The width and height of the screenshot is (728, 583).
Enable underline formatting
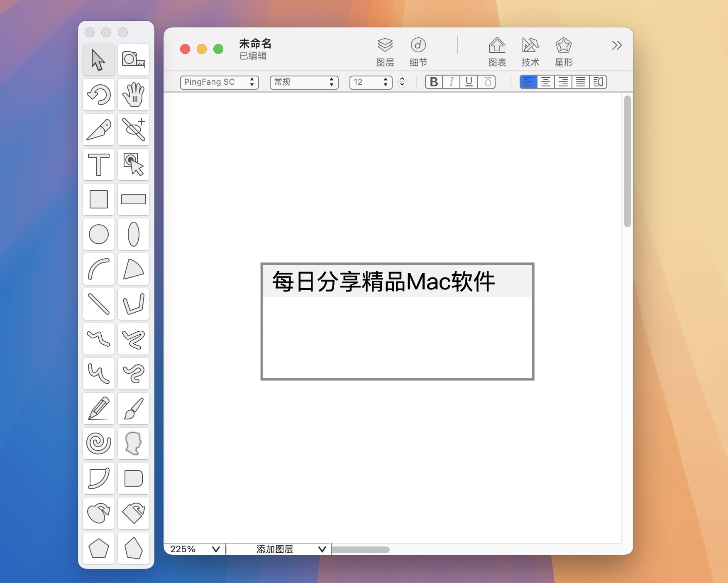pos(469,82)
